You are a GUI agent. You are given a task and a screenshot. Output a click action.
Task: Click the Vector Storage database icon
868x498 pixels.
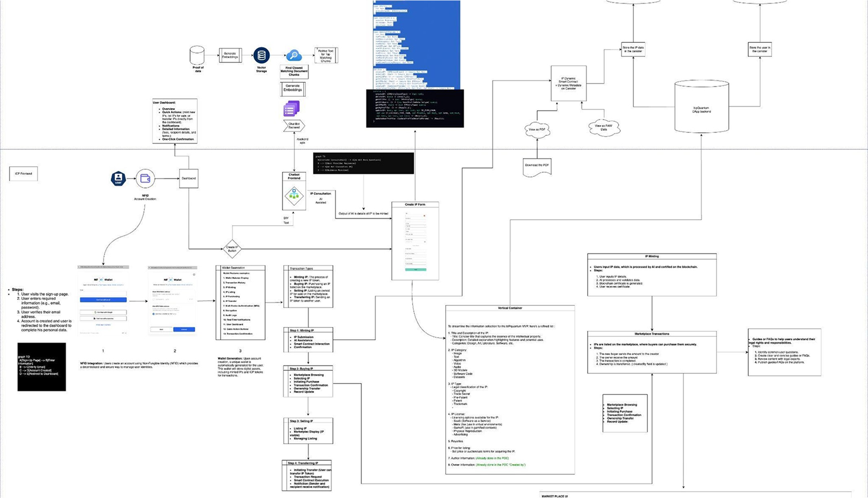point(261,55)
